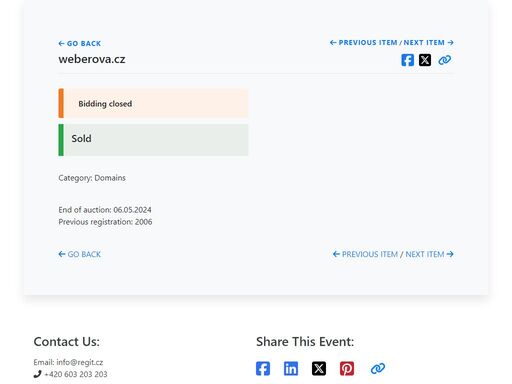Go to PREVIOUS ITEM at bottom
512x384 pixels.
pos(365,254)
